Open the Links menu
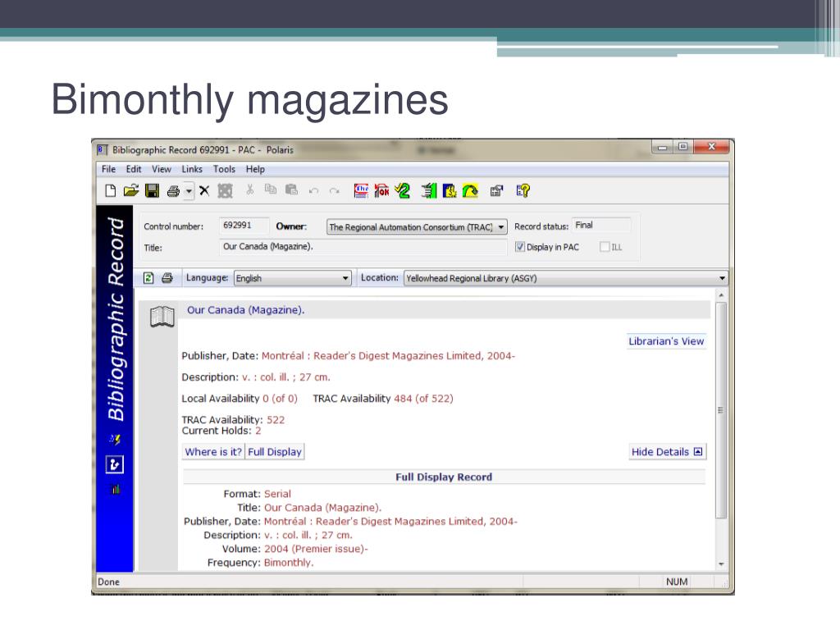This screenshot has height=630, width=840. (x=192, y=169)
